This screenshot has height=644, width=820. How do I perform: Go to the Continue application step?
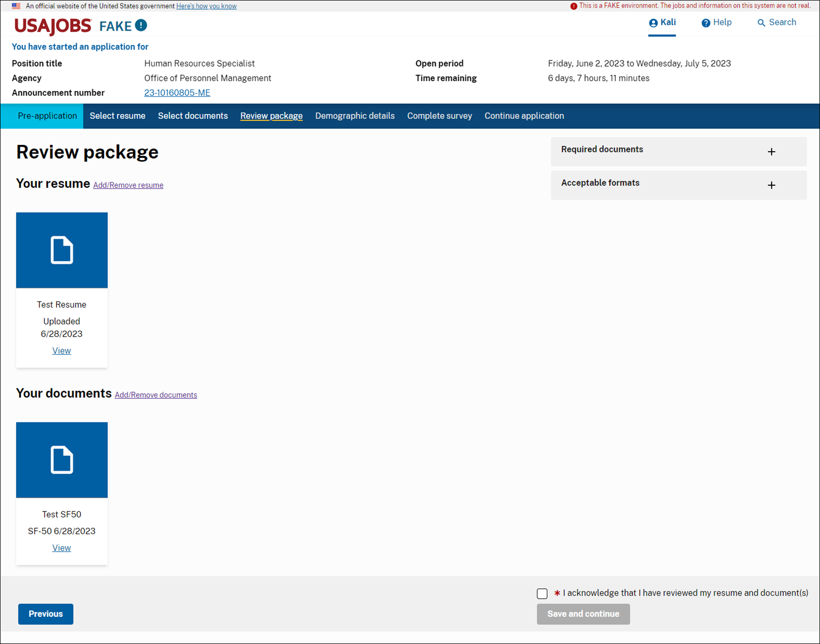coord(524,116)
